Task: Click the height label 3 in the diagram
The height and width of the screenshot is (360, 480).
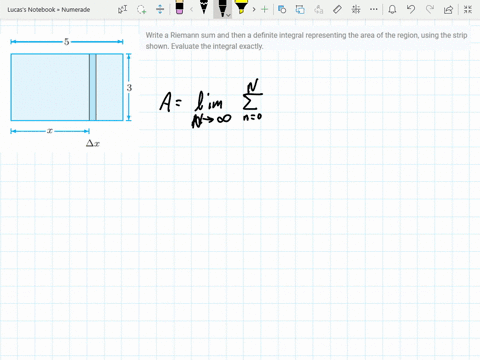Action: [129, 88]
